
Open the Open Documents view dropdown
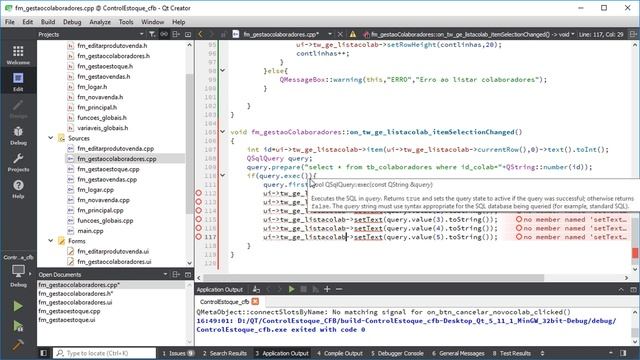point(165,274)
